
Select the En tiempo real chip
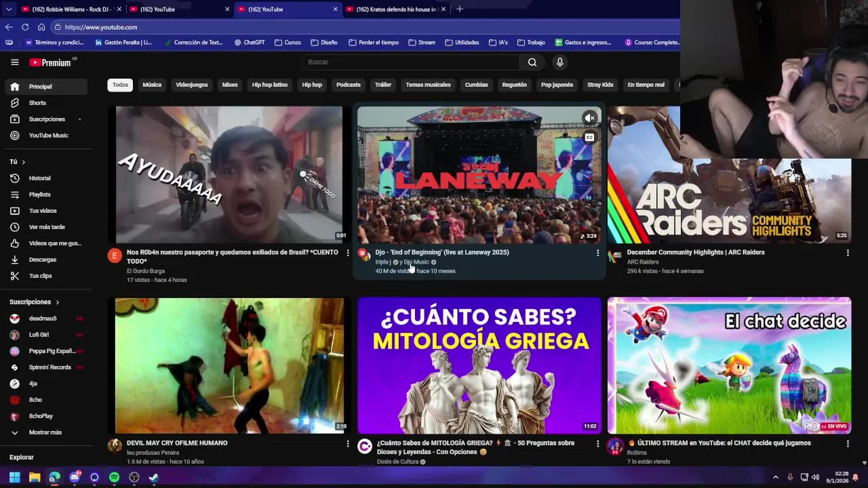coord(646,85)
